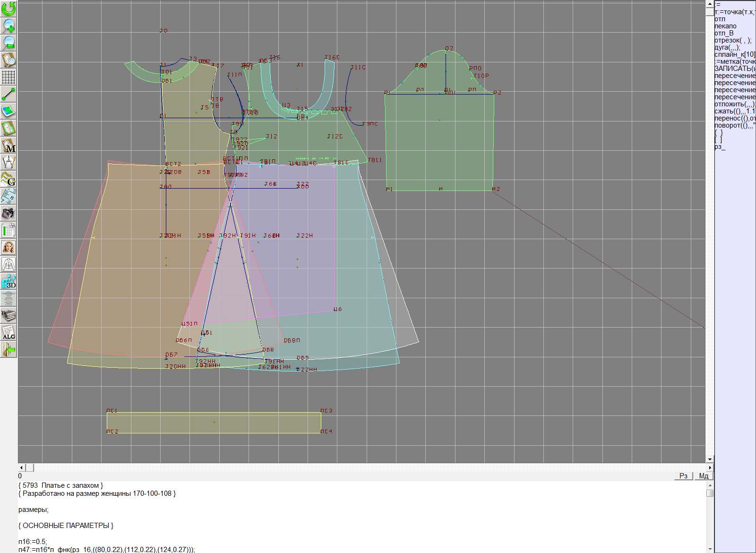Open the 3D view icon

click(x=9, y=281)
